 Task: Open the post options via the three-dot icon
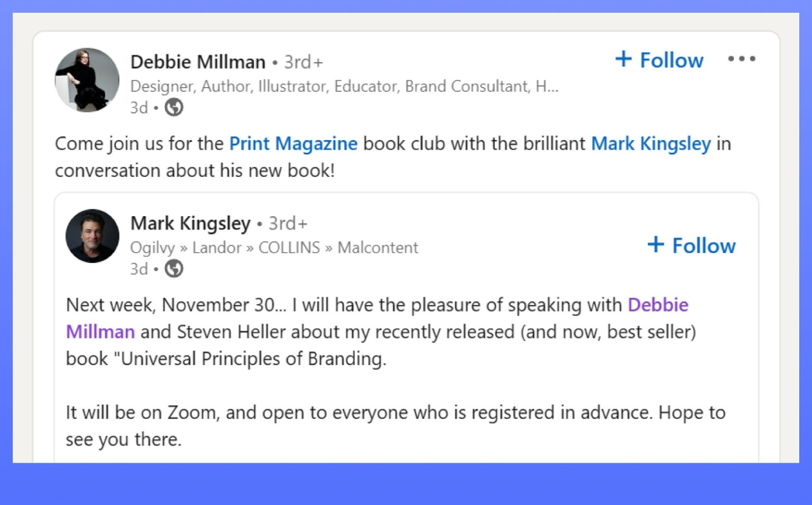tap(741, 59)
